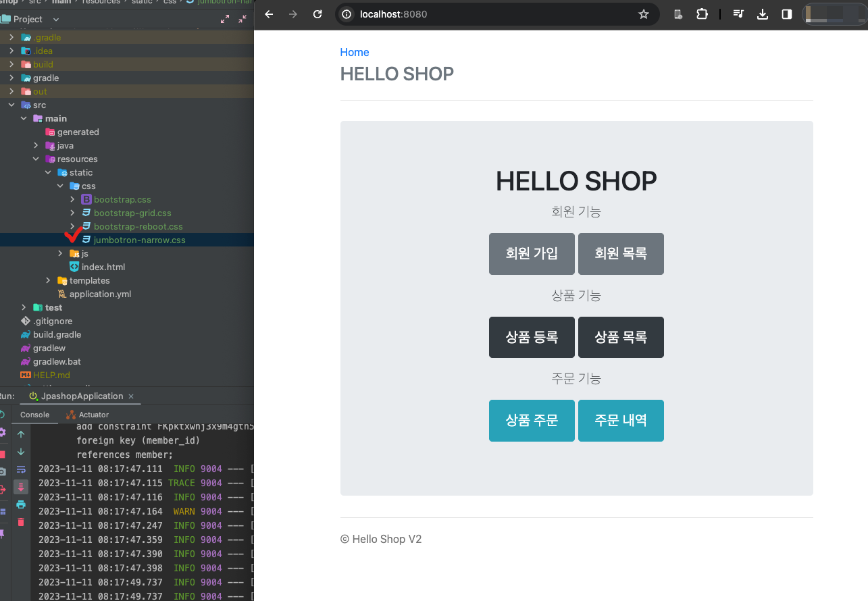Click the 상품 목록 button
Viewport: 868px width, 601px height.
click(621, 337)
